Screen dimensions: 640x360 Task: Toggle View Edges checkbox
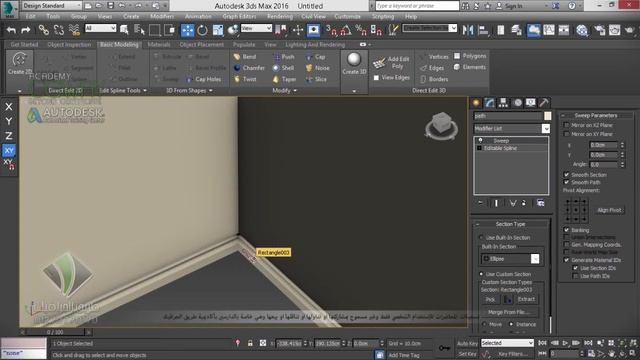click(x=376, y=78)
